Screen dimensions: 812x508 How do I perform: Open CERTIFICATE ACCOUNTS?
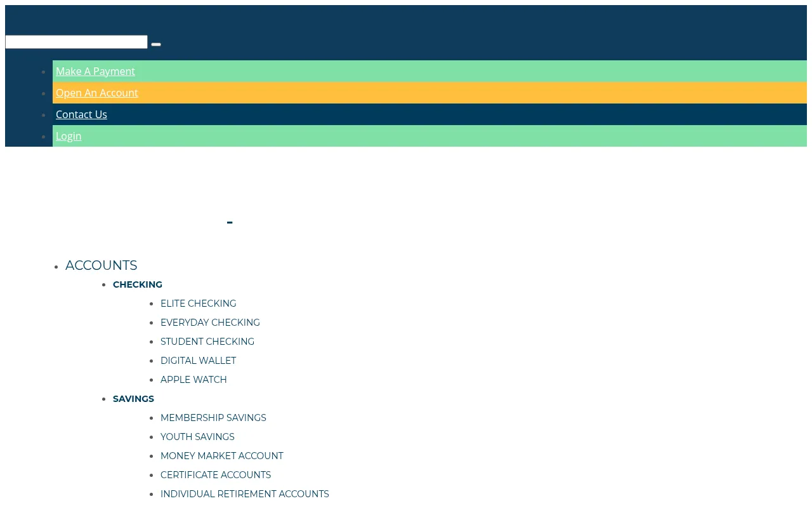coord(216,475)
